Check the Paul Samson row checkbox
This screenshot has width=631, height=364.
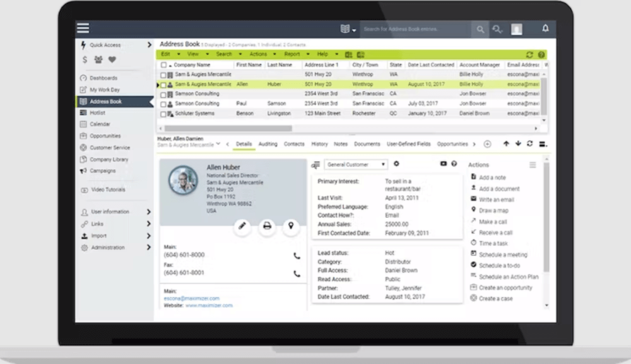tap(163, 105)
